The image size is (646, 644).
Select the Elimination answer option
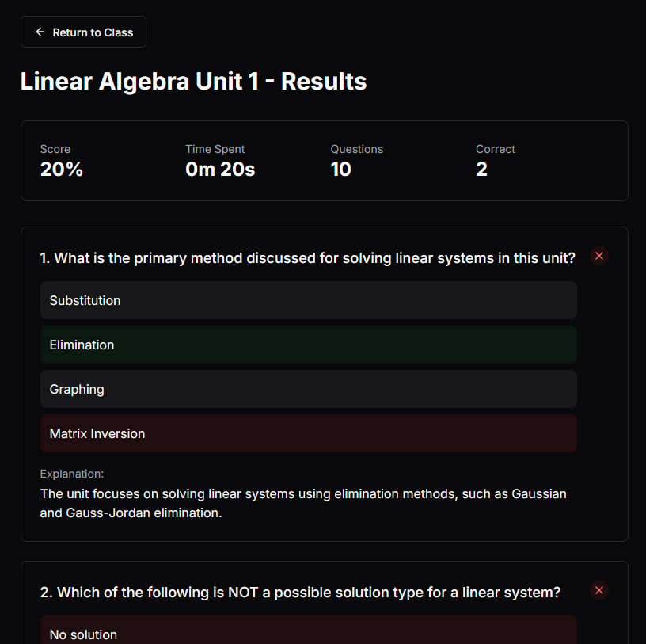coord(309,345)
